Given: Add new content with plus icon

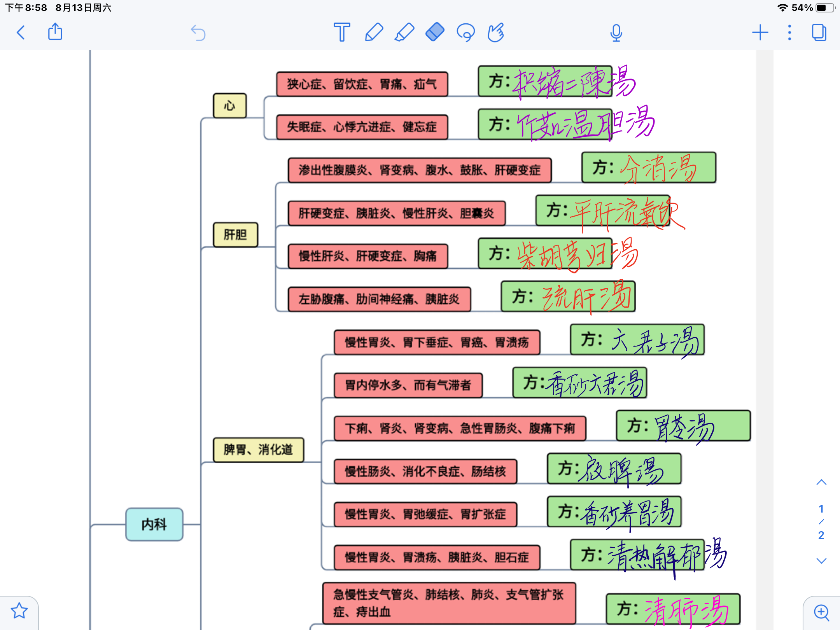Looking at the screenshot, I should click(760, 33).
